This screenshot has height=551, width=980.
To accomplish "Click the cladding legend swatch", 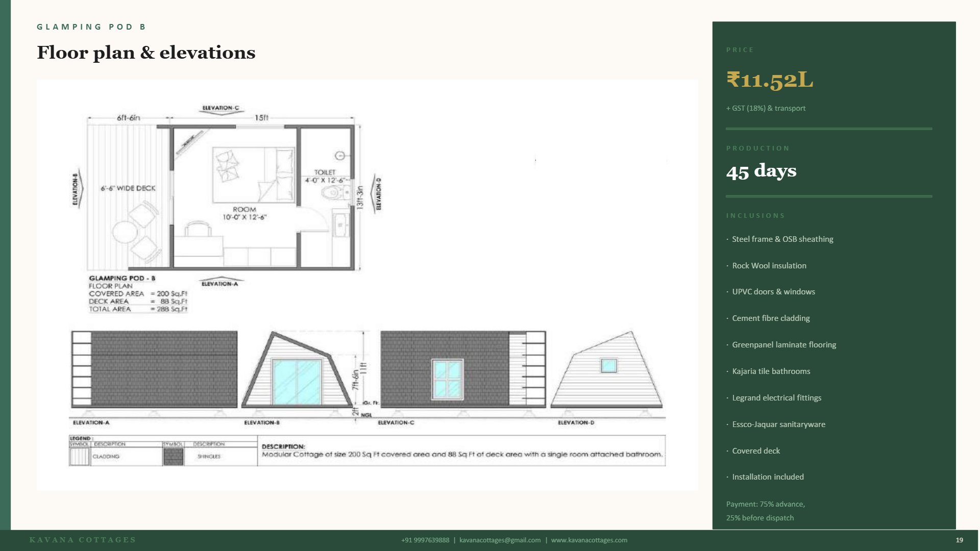I will [79, 457].
